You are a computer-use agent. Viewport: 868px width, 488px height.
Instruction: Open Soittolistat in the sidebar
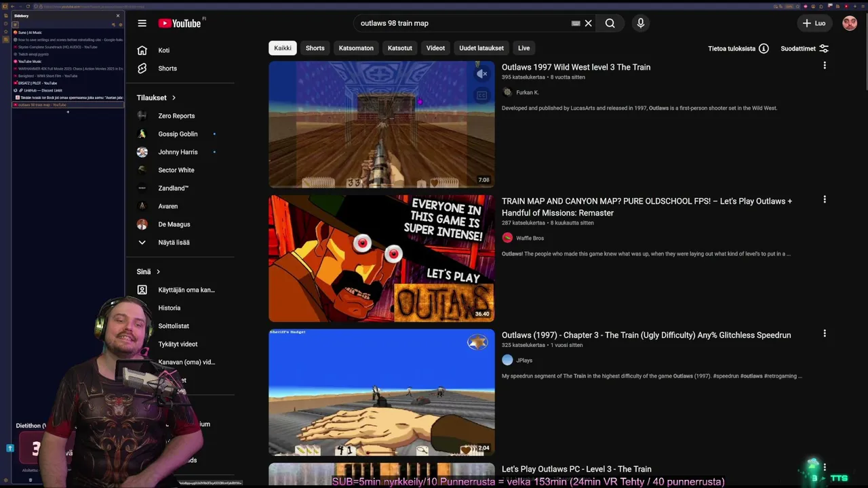(174, 326)
